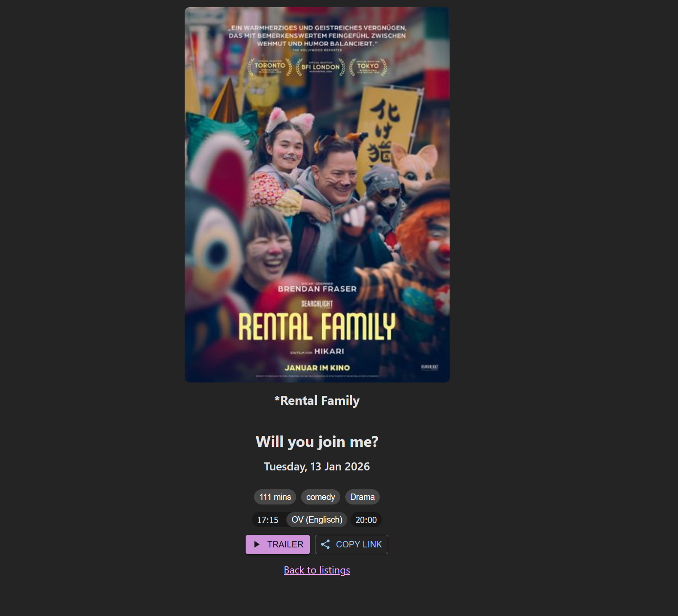This screenshot has height=616, width=678.
Task: Click the play triangle icon on Trailer
Action: [x=257, y=544]
